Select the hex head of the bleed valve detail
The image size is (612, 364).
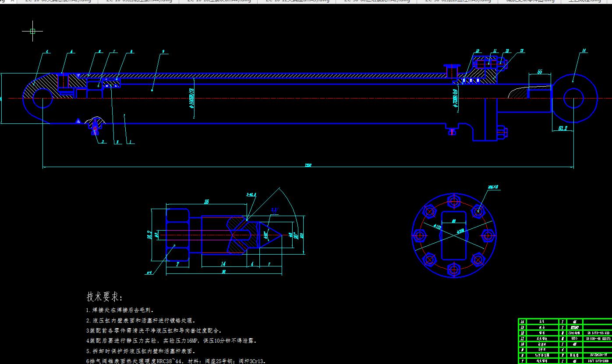[x=177, y=235]
